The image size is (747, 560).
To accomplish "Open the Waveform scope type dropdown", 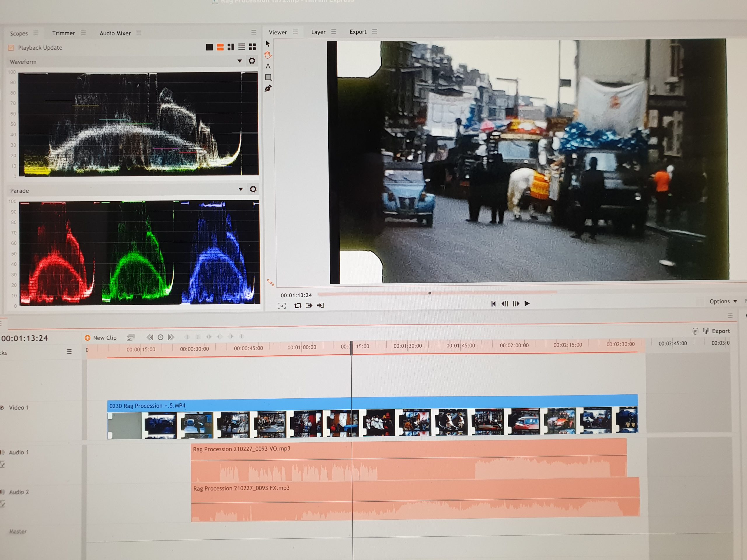I will pos(240,61).
